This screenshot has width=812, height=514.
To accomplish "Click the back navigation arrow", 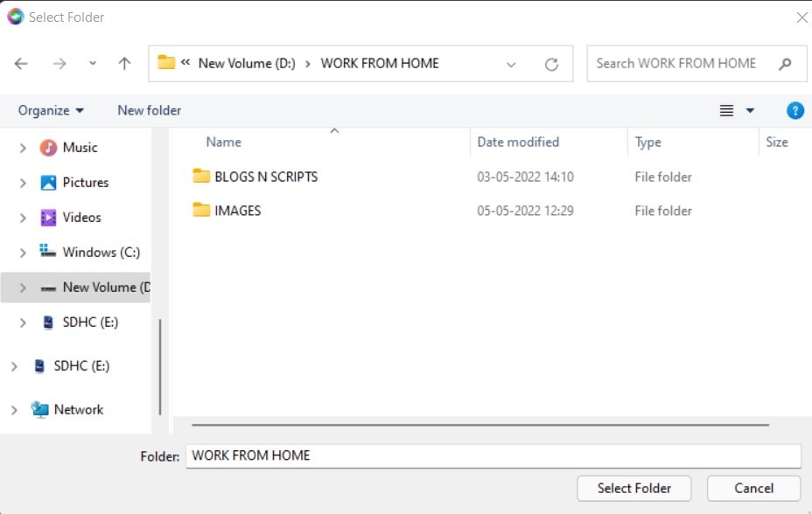I will click(21, 63).
